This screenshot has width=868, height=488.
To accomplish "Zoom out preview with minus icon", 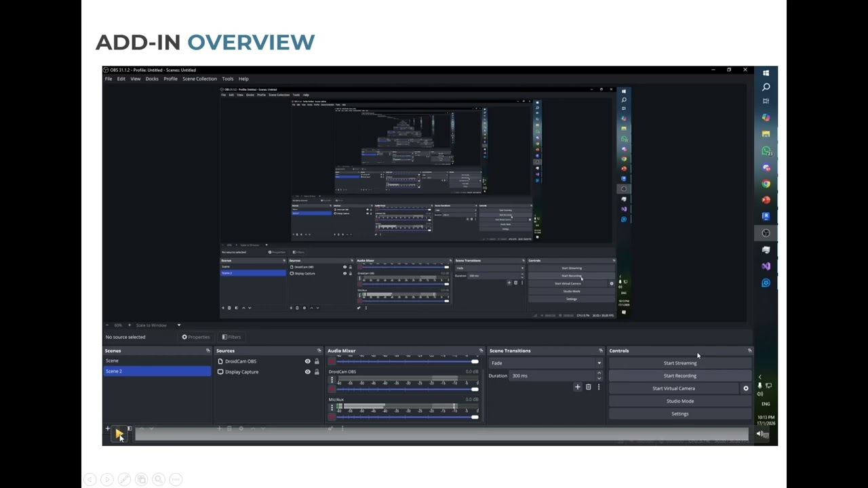I will (x=107, y=325).
